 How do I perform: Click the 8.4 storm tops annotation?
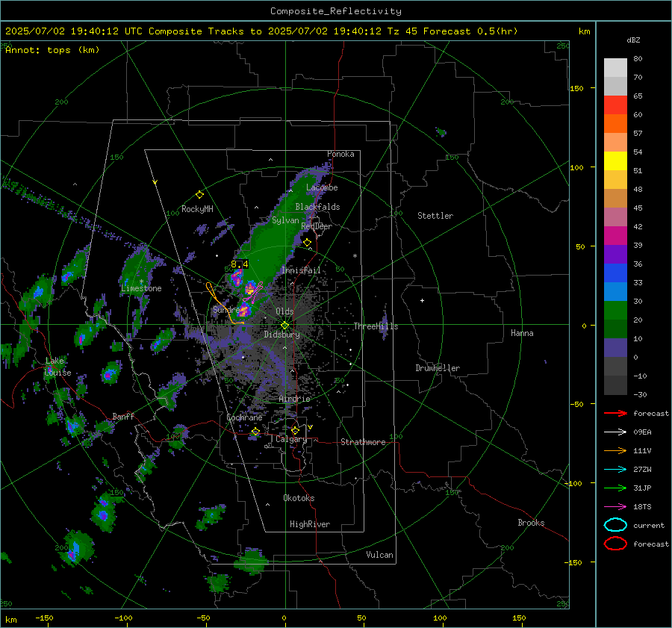(240, 264)
